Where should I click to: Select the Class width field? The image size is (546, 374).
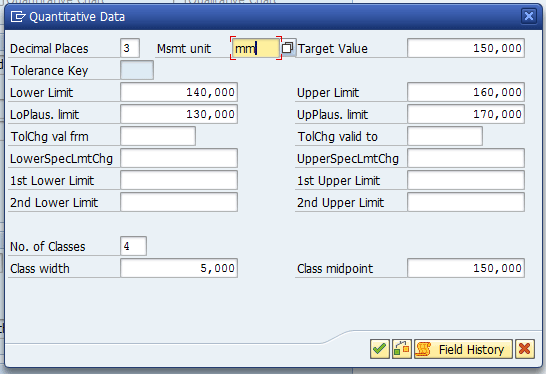[x=179, y=268]
